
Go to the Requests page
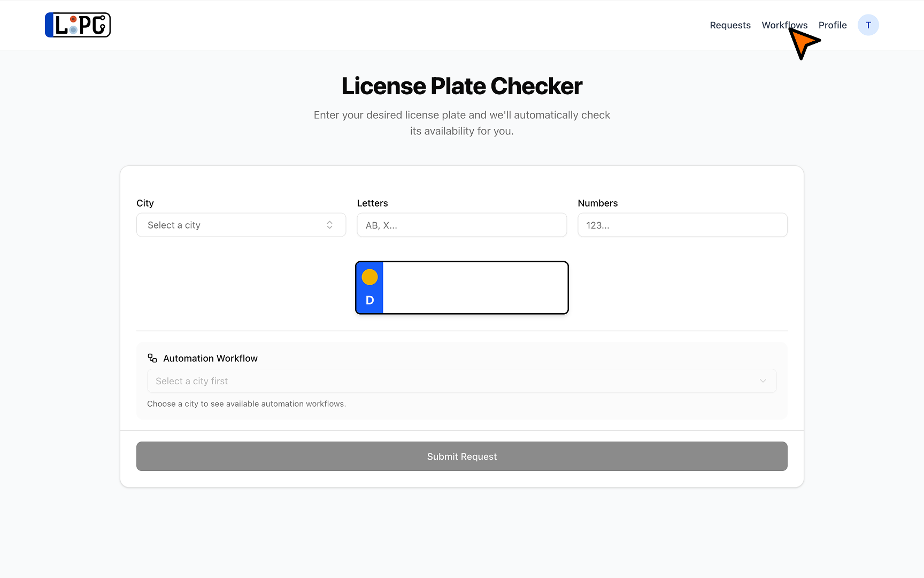(x=730, y=25)
